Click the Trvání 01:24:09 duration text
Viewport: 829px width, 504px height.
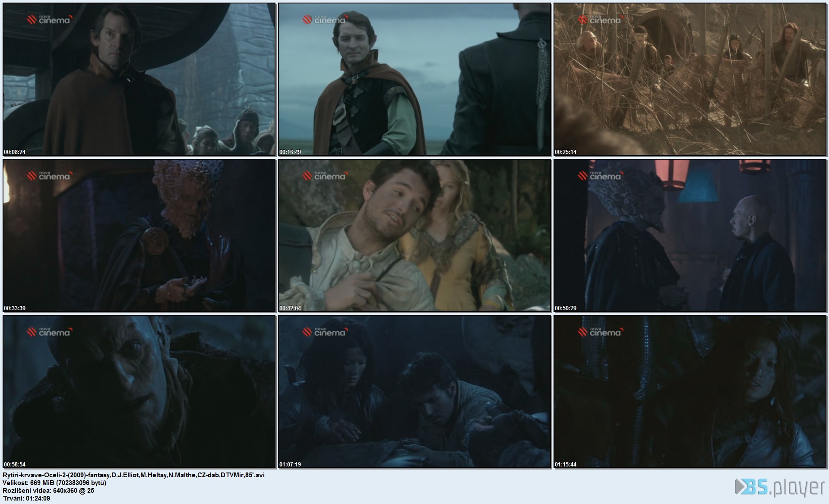click(26, 498)
